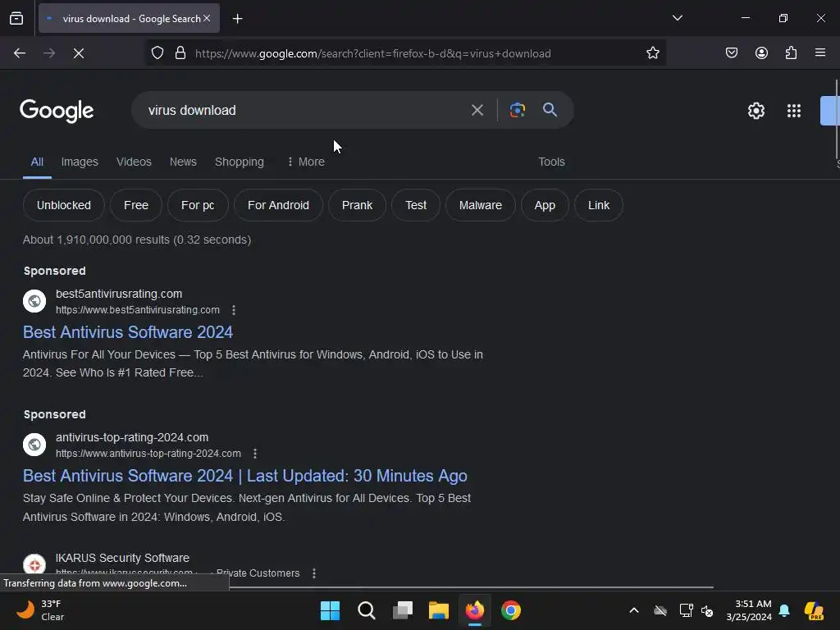Save page to Pocket

[731, 53]
